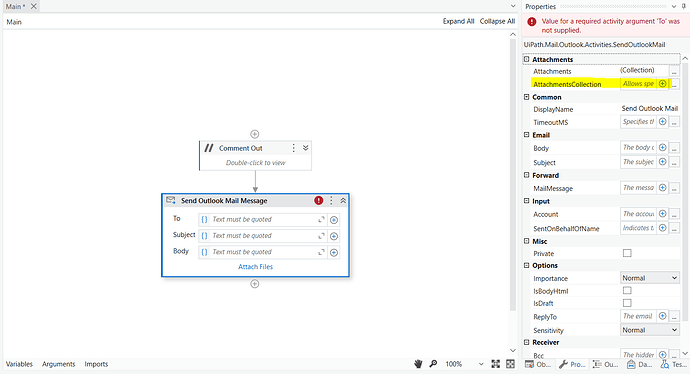Collapse the Attachments property group
This screenshot has height=374, width=690.
point(526,59)
